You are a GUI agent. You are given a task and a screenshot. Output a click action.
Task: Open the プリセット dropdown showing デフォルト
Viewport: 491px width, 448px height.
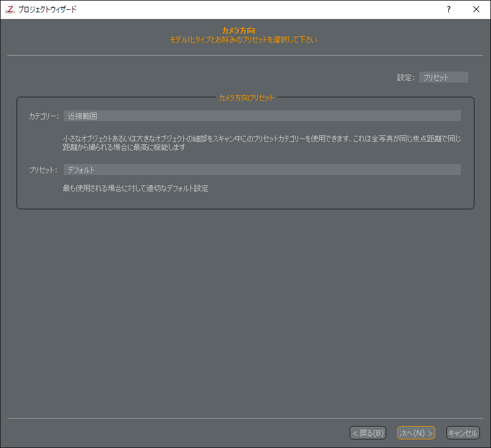tap(262, 170)
